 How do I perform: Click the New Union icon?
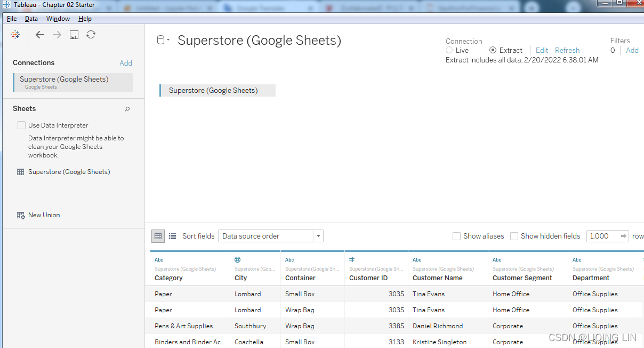[21, 215]
